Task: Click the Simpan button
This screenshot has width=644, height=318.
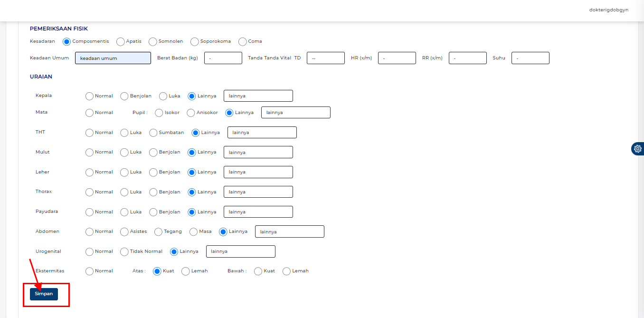Action: 43,294
